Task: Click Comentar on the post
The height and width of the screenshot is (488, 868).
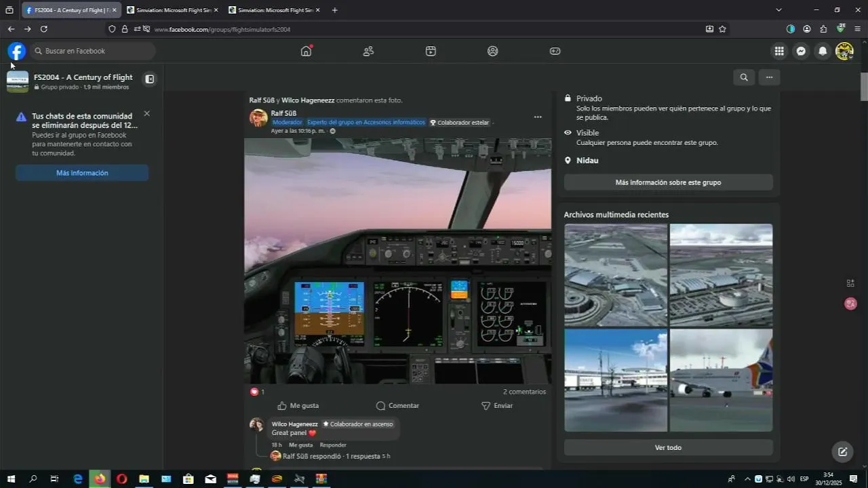Action: (x=397, y=405)
